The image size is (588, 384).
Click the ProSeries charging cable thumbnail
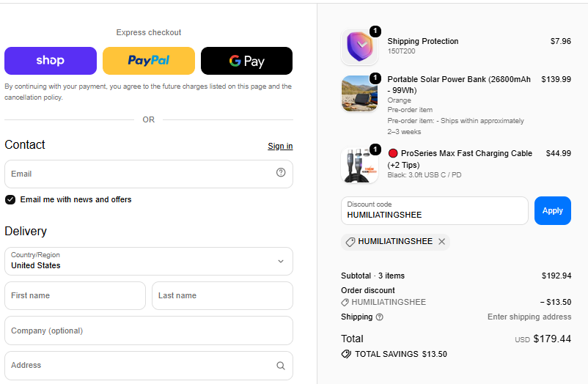click(360, 166)
